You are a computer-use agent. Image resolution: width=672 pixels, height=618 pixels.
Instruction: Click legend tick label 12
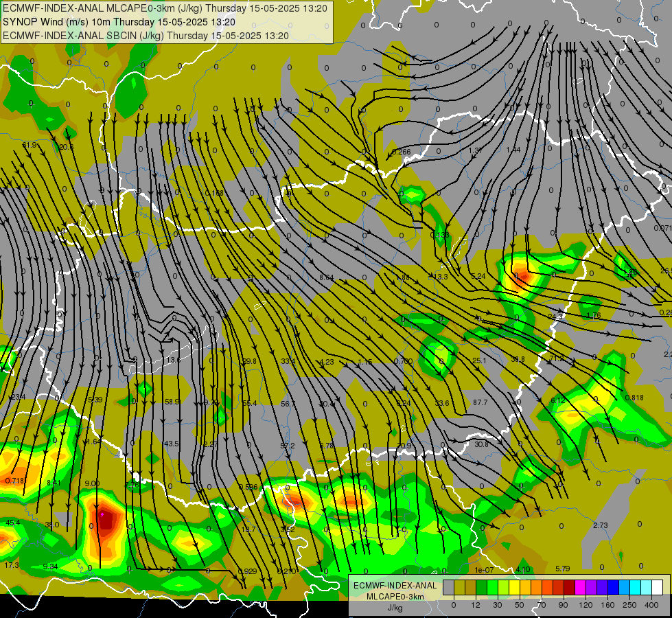(475, 605)
